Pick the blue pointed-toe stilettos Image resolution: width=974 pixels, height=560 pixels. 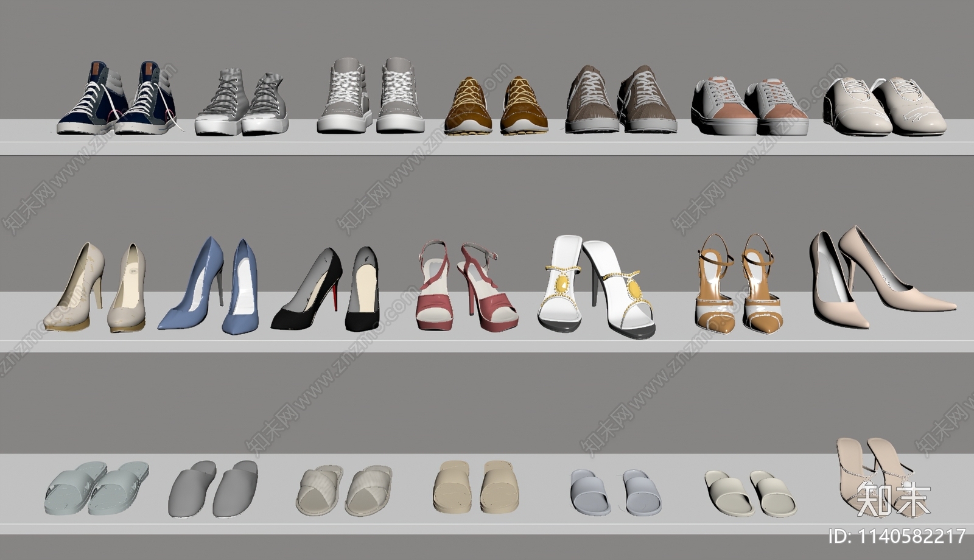[x=208, y=285]
